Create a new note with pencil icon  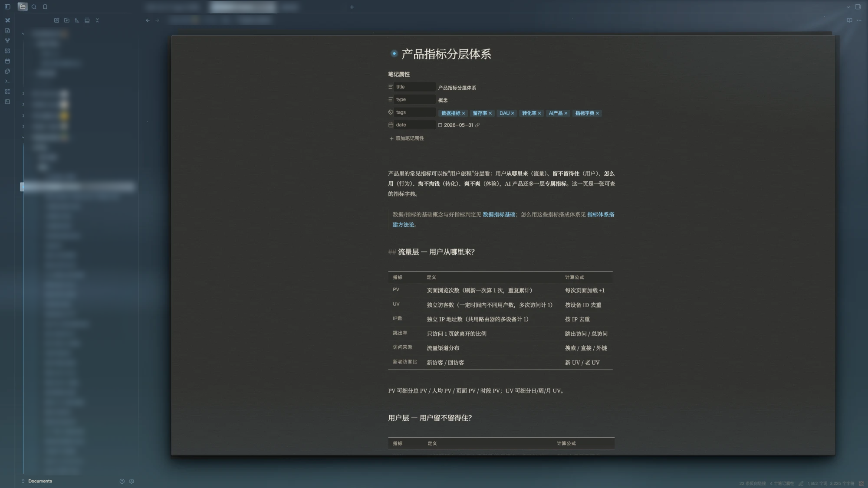[x=56, y=20]
